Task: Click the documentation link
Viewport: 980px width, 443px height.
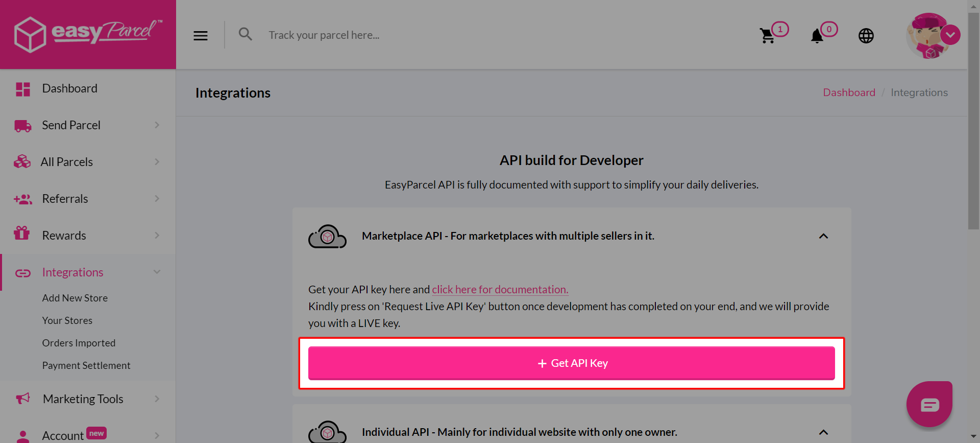Action: (500, 290)
